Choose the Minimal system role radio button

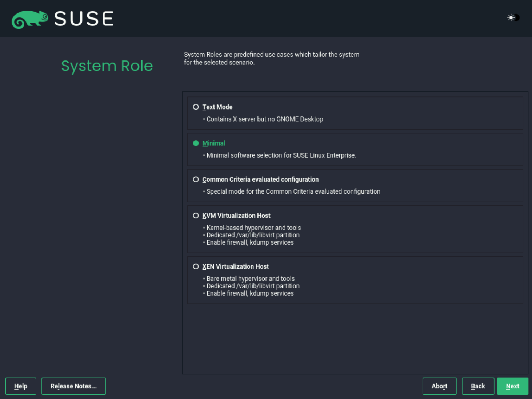click(196, 143)
